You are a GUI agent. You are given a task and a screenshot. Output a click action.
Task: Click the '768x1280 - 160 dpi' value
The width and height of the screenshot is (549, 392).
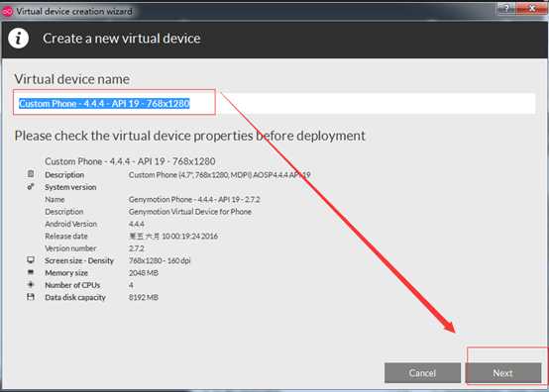click(x=160, y=260)
